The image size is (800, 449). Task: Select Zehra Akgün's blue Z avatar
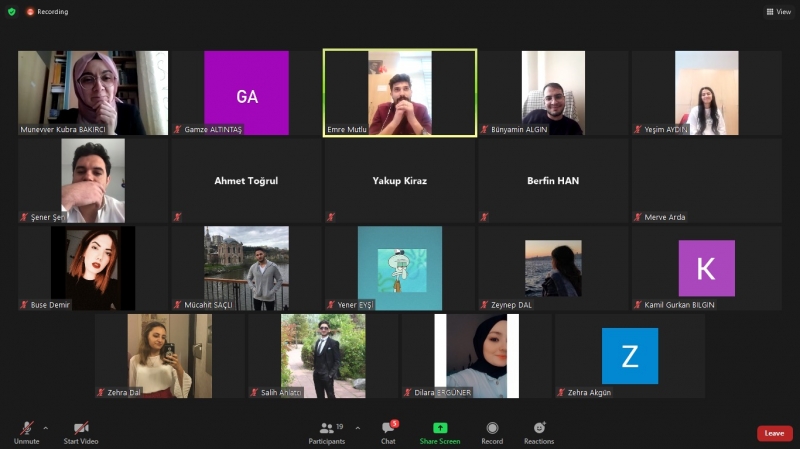[630, 355]
